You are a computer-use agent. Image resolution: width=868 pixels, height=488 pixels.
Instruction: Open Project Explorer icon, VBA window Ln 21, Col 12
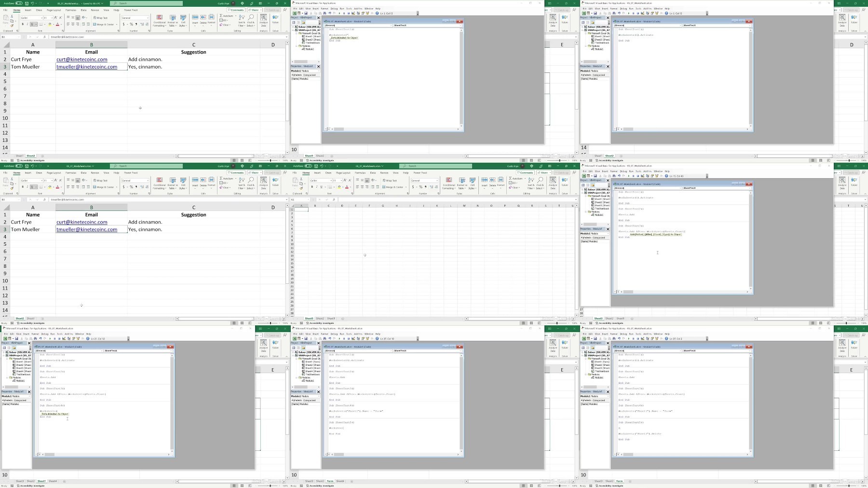[x=69, y=339]
